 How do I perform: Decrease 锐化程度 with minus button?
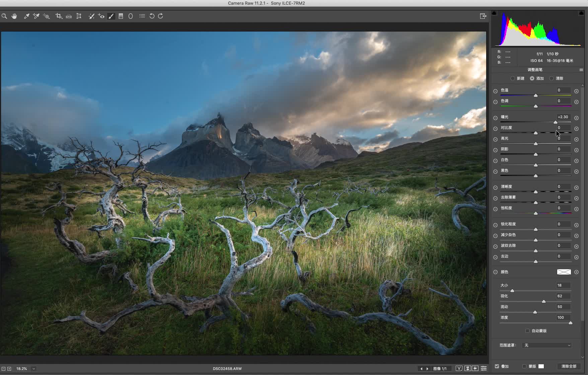click(x=495, y=225)
